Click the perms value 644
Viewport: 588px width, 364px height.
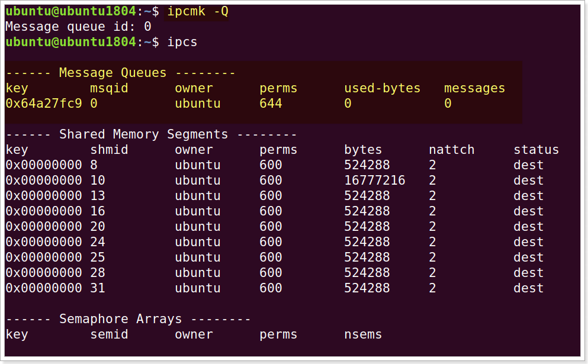click(271, 104)
